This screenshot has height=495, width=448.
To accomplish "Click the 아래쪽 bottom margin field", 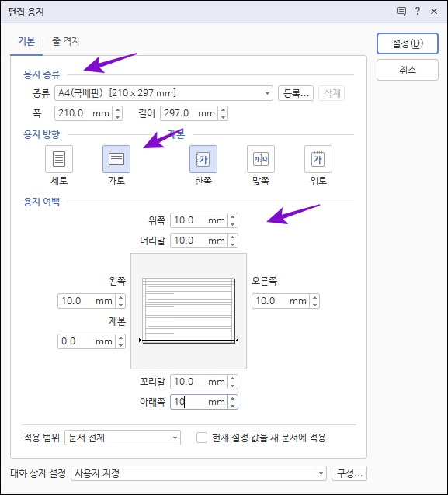I will point(200,402).
